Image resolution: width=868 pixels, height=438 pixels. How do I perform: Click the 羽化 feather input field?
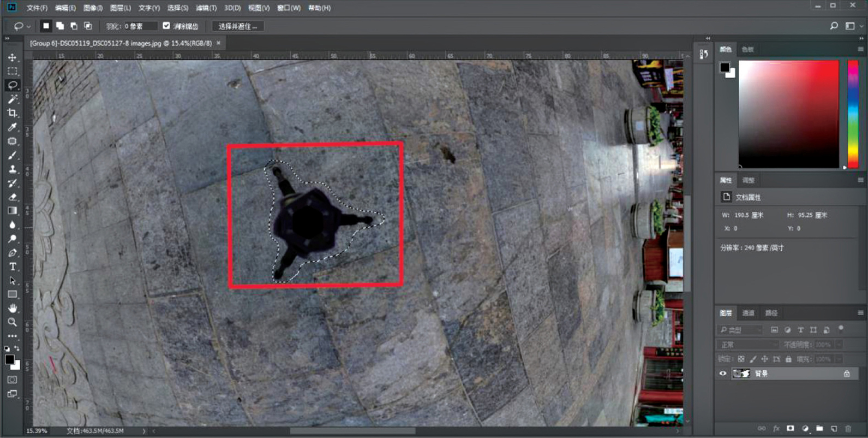click(x=140, y=26)
